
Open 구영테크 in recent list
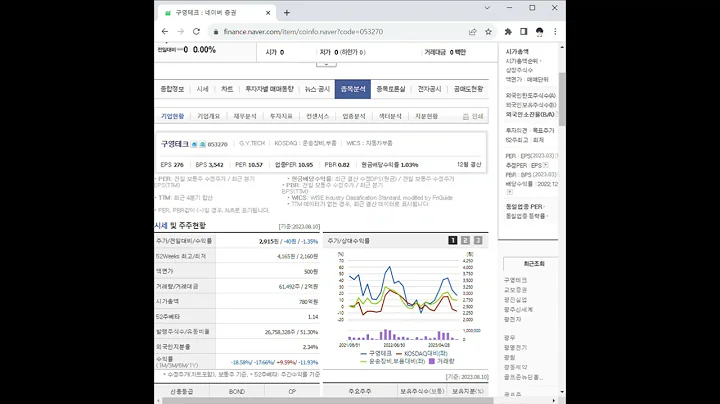click(515, 280)
